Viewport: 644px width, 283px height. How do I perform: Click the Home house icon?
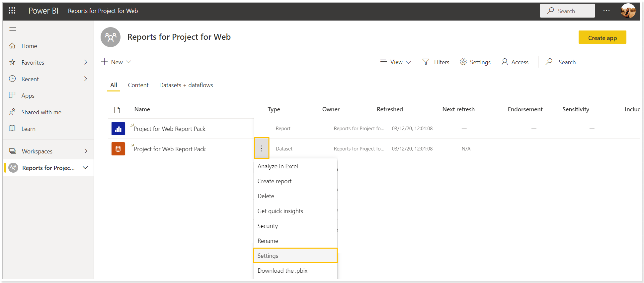click(x=12, y=46)
